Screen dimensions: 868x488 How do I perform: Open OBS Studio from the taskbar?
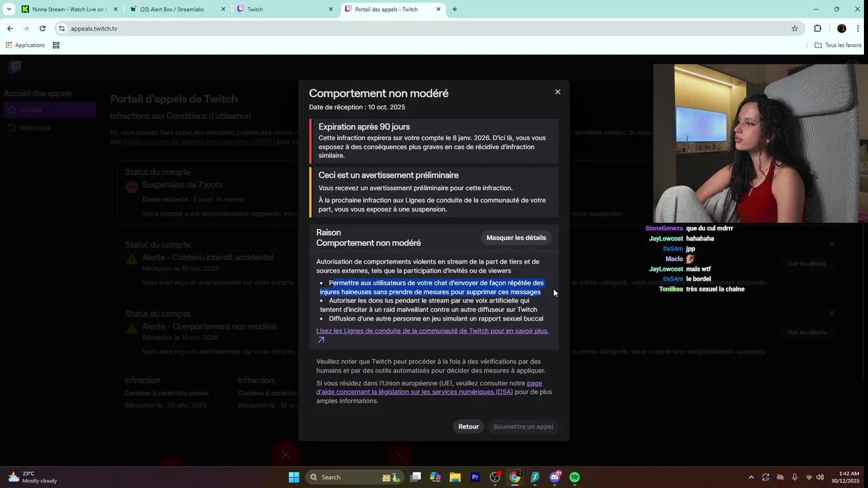click(x=495, y=477)
